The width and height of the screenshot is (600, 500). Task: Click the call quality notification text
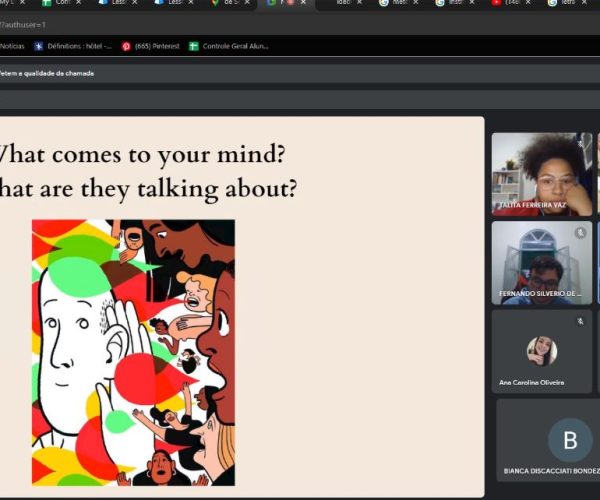(x=47, y=73)
